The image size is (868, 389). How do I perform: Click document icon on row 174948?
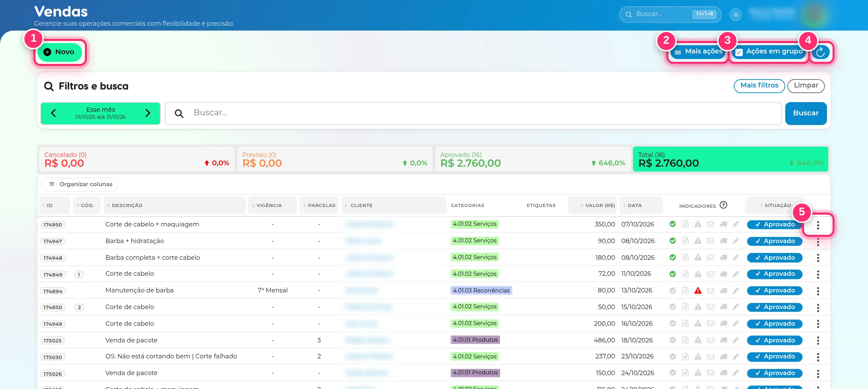[x=685, y=257]
